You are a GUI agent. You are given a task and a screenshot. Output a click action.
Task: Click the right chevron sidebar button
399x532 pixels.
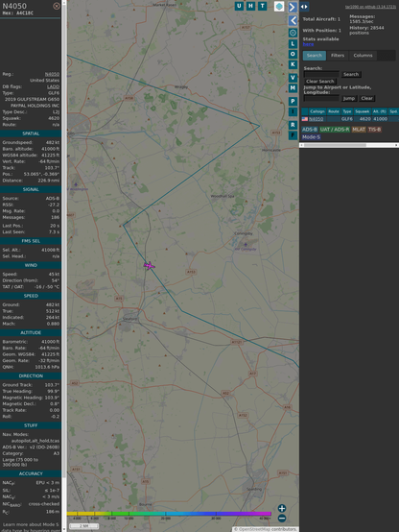(x=293, y=7)
